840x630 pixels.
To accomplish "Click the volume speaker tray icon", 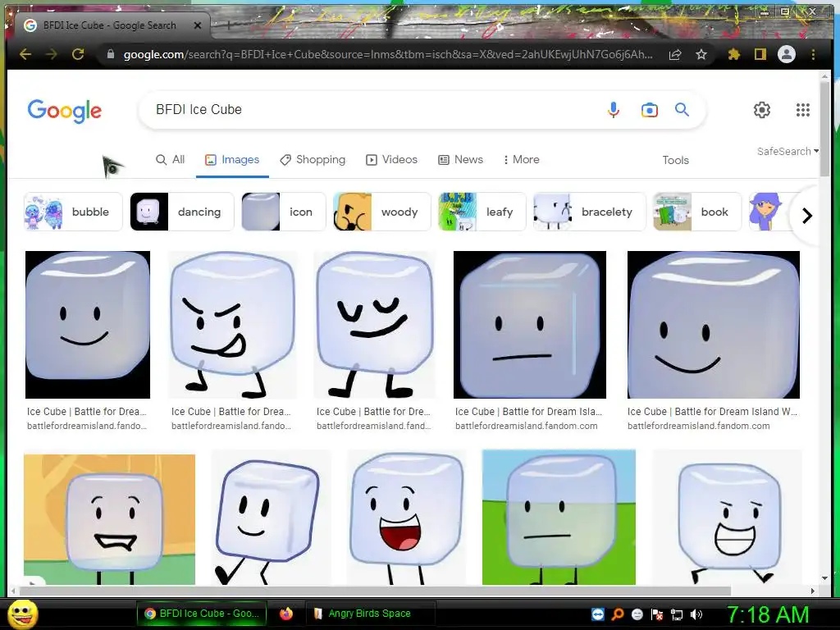I will (696, 614).
